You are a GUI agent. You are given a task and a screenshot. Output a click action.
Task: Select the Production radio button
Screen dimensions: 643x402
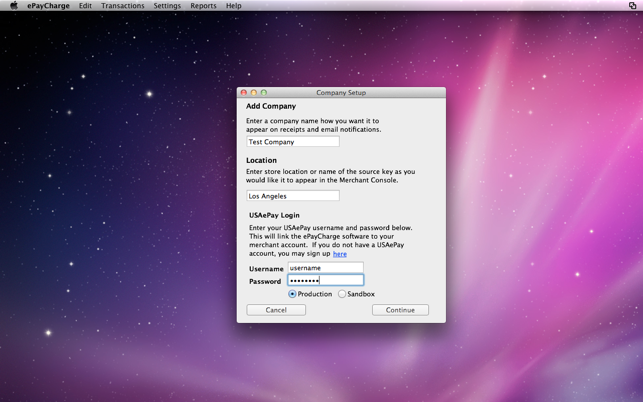(x=292, y=294)
